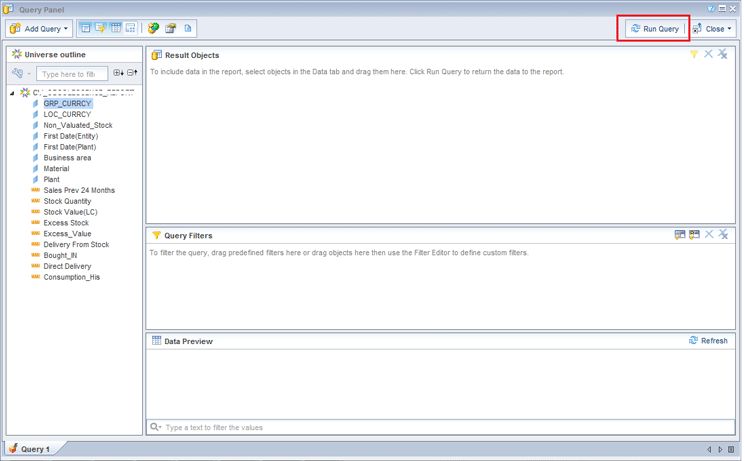Select Direct Delivery measure
Image resolution: width=745 pixels, height=461 pixels.
[67, 266]
